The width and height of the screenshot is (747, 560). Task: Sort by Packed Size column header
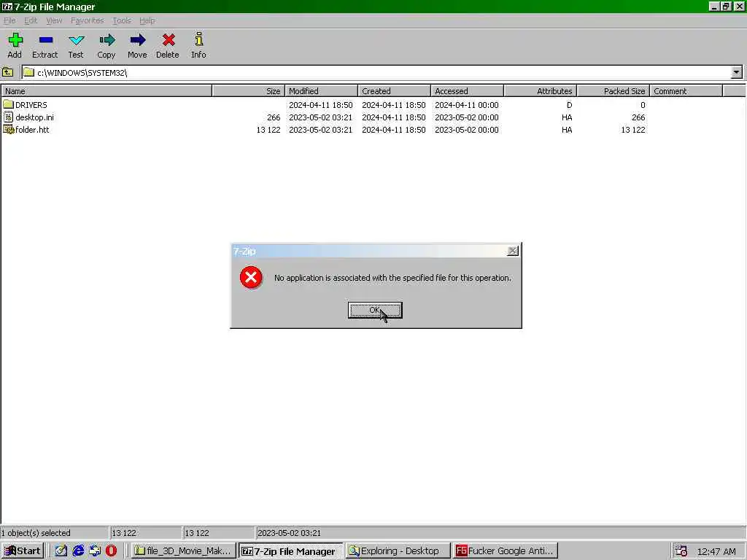tap(613, 91)
